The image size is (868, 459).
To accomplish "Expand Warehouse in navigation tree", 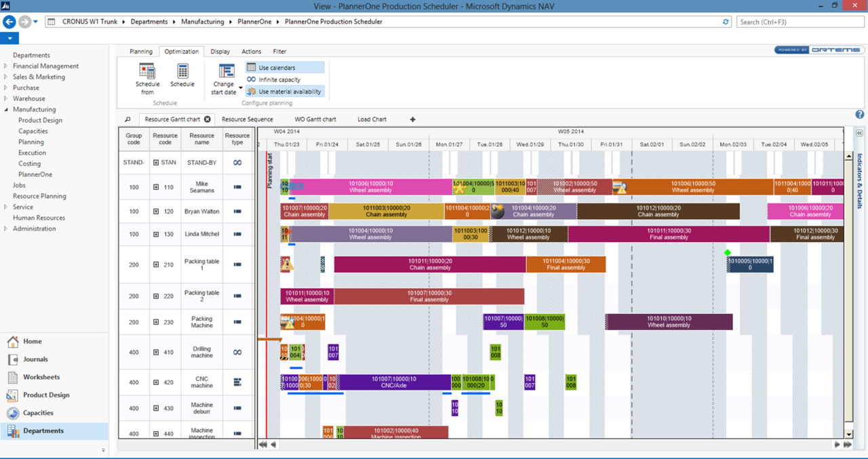I will coord(6,99).
